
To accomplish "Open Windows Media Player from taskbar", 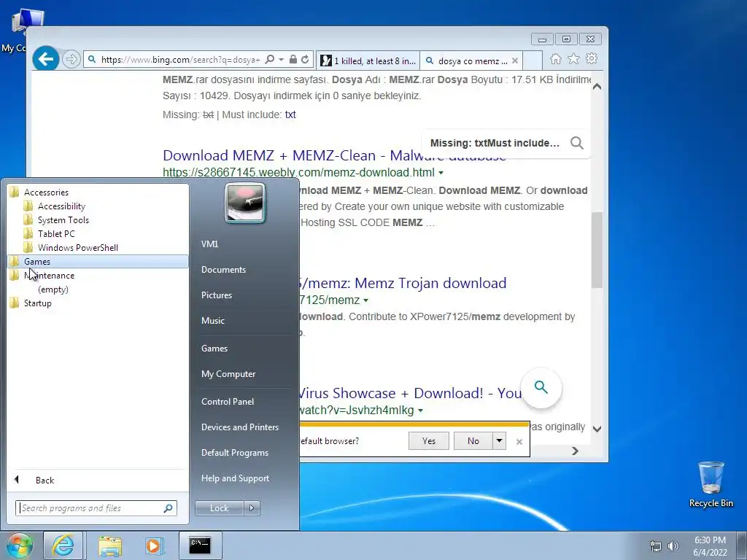I will [x=153, y=545].
